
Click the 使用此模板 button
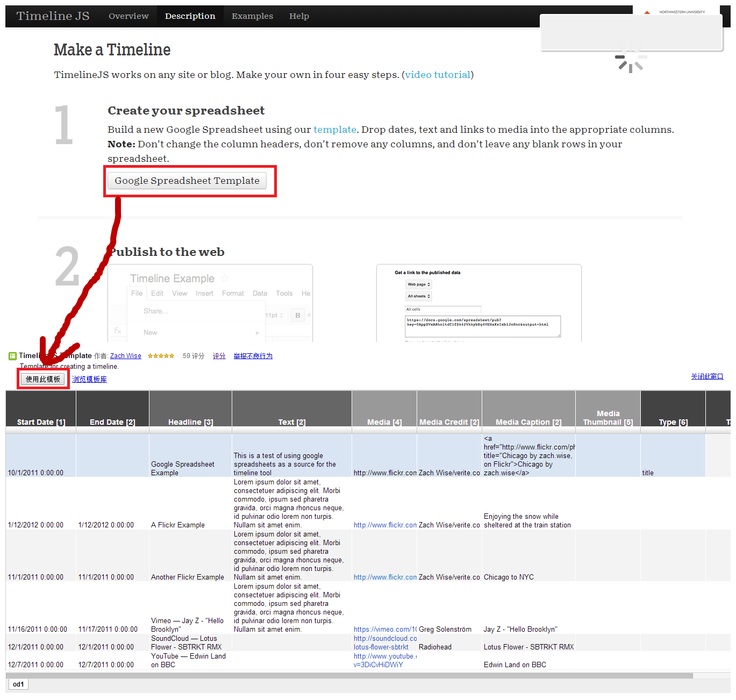[43, 379]
